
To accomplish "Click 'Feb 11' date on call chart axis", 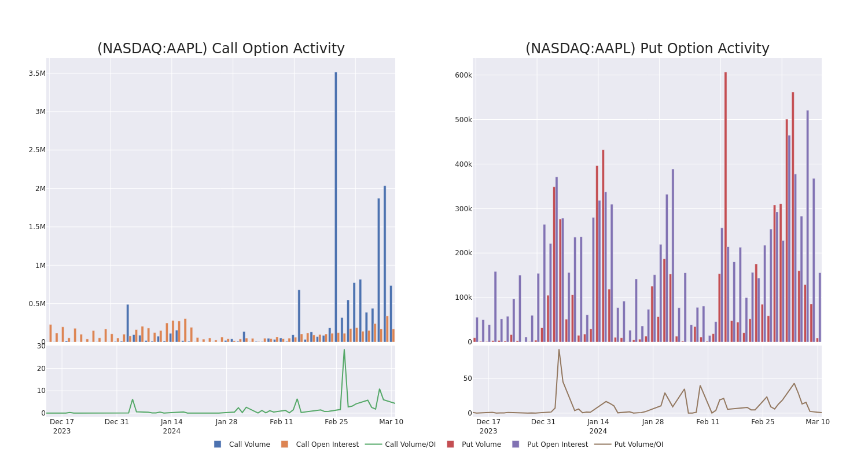I will pyautogui.click(x=281, y=422).
